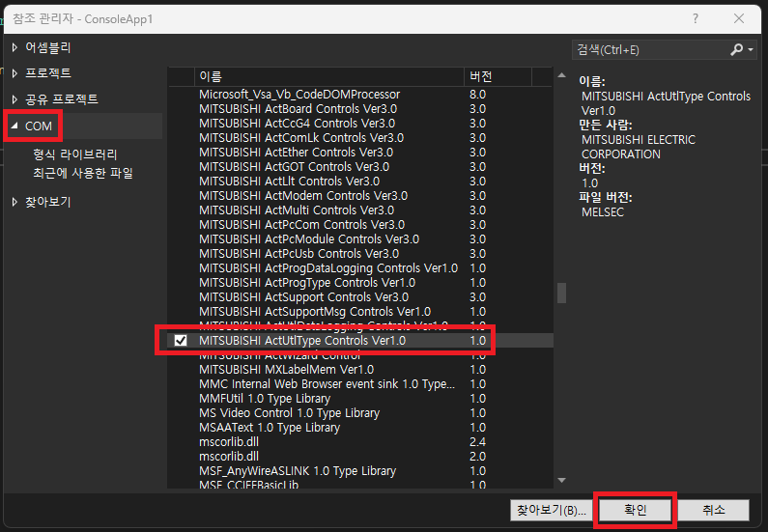
Task: Select MITSUBISHI ActEther Controls Ver3.0
Action: pyautogui.click(x=360, y=153)
